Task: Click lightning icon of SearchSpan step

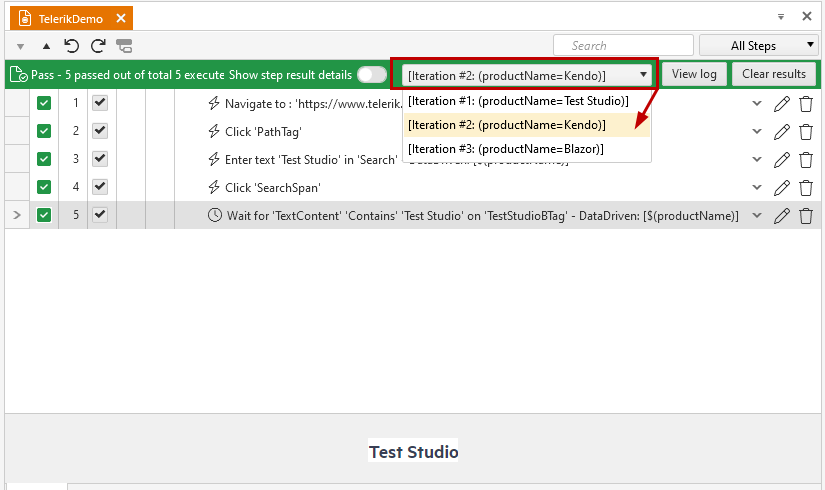Action: coord(214,187)
